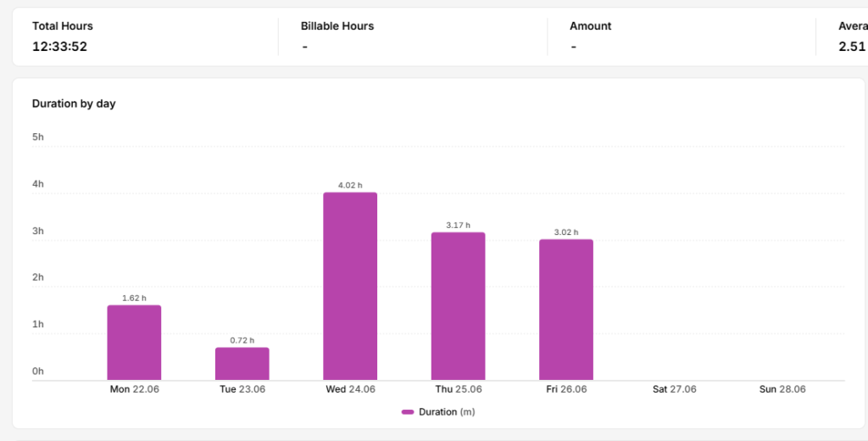Click the 1.62 h bar label
This screenshot has width=868, height=441.
click(x=134, y=298)
